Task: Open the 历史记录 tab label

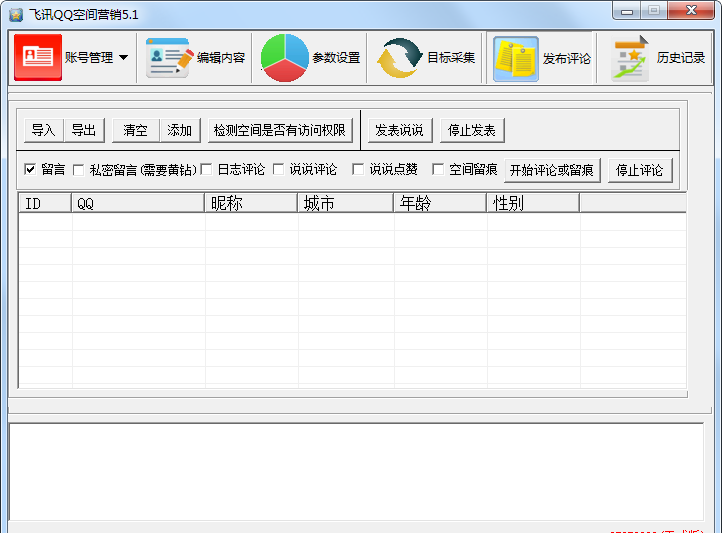Action: click(x=681, y=58)
